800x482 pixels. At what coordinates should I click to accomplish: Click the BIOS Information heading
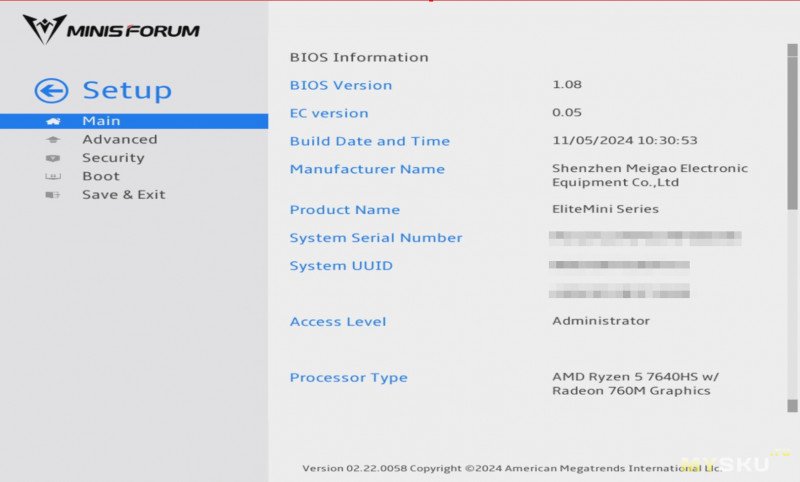359,57
